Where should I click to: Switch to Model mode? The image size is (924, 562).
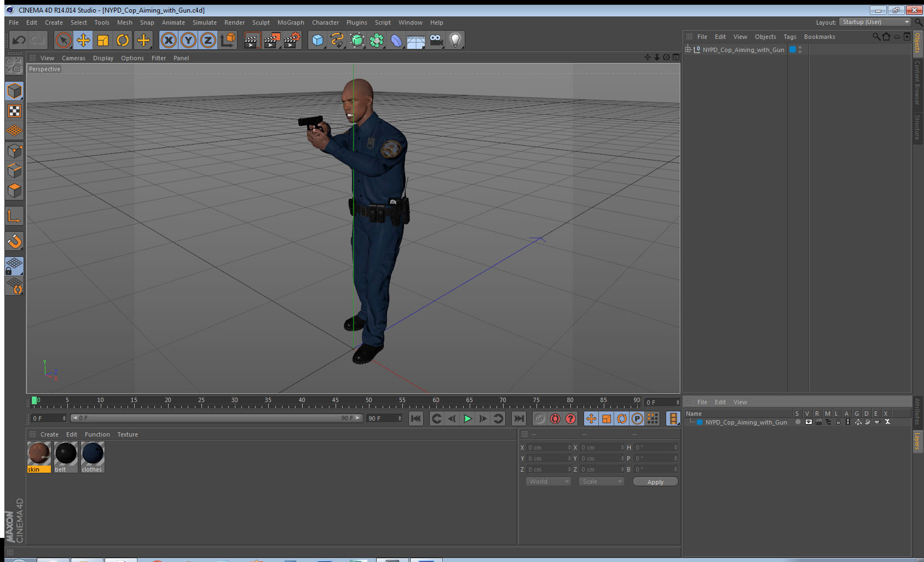pyautogui.click(x=14, y=91)
